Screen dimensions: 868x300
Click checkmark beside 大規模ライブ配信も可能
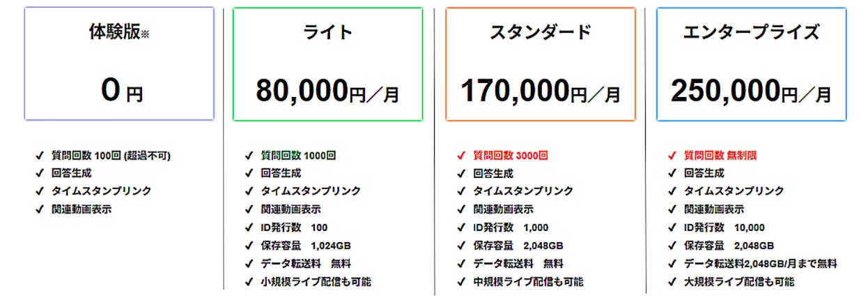[x=672, y=282]
